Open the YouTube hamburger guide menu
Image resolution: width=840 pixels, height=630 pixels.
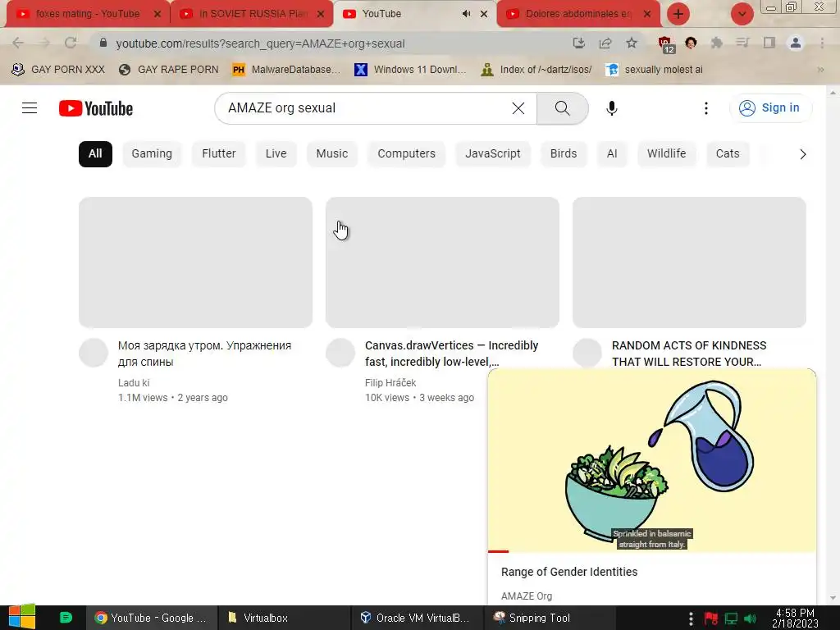coord(30,108)
